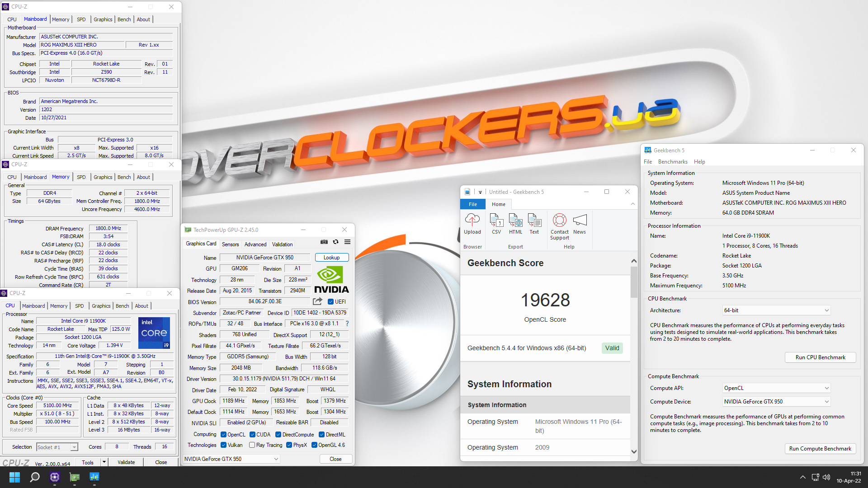
Task: Open Contact Support in Geekbench ribbon
Action: [x=560, y=226]
